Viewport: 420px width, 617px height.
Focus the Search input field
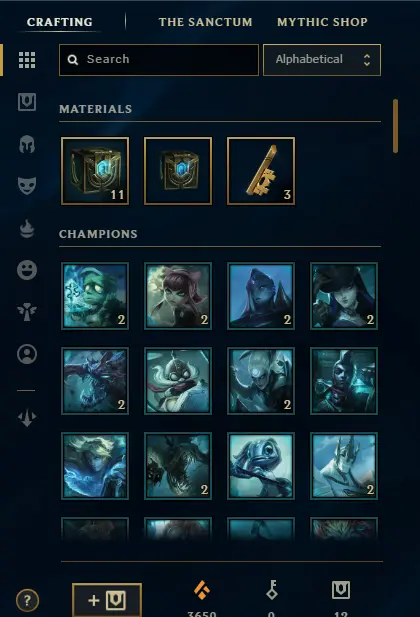point(159,60)
